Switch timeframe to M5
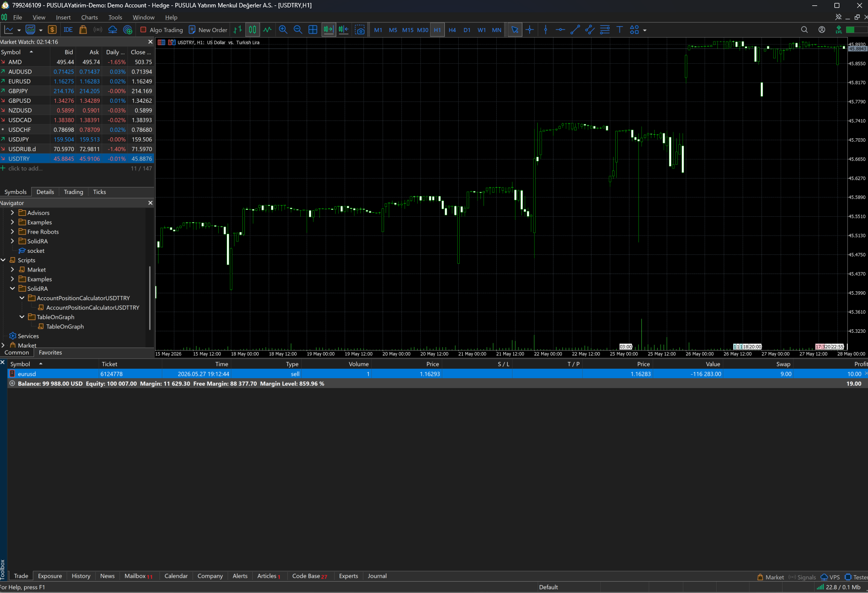 coord(393,30)
